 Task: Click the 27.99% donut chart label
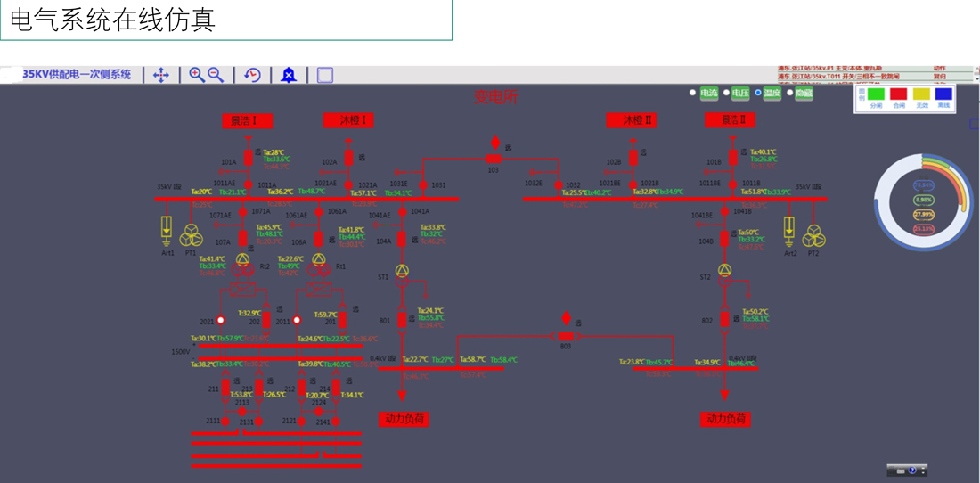coord(923,214)
